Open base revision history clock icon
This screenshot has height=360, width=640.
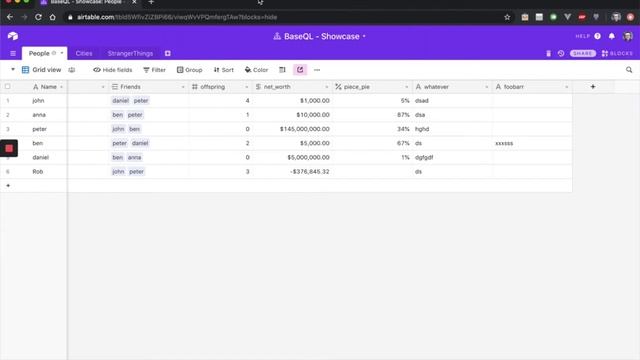[x=561, y=53]
